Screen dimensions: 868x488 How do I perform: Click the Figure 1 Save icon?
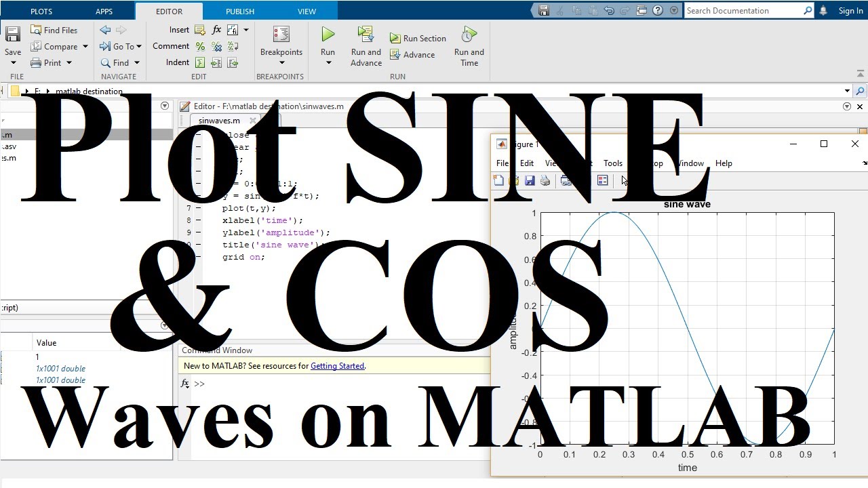530,181
